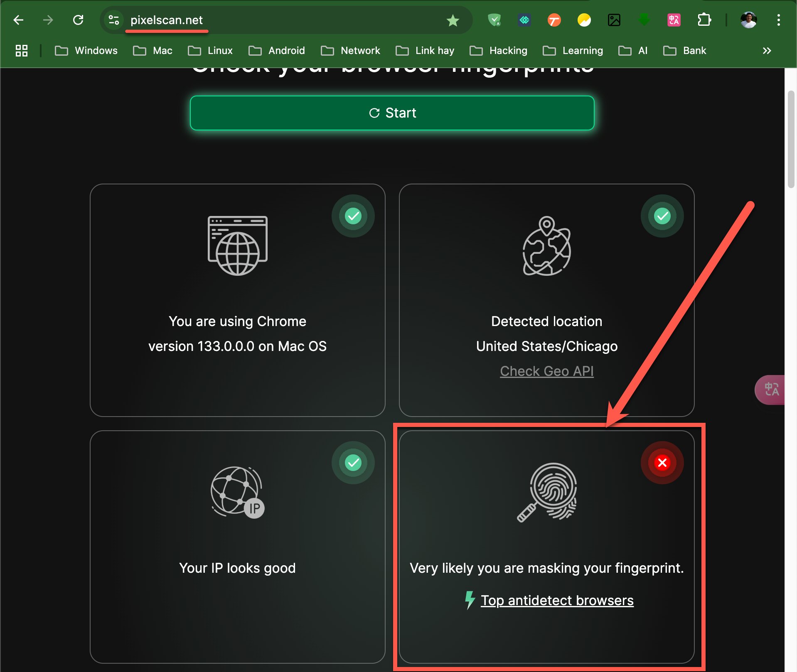Click the green check on IP card
Image resolution: width=797 pixels, height=672 pixels.
click(353, 463)
